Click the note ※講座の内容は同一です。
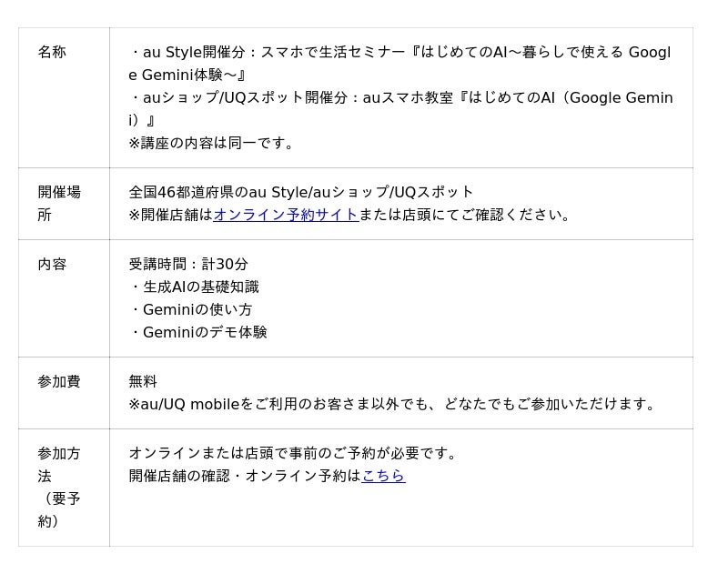Image resolution: width=728 pixels, height=574 pixels. (213, 143)
